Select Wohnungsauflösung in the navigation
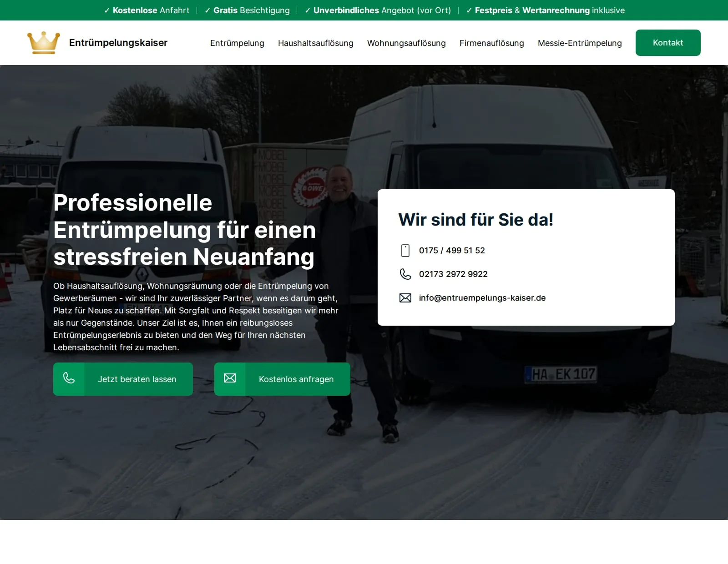This screenshot has height=564, width=728. click(x=406, y=43)
